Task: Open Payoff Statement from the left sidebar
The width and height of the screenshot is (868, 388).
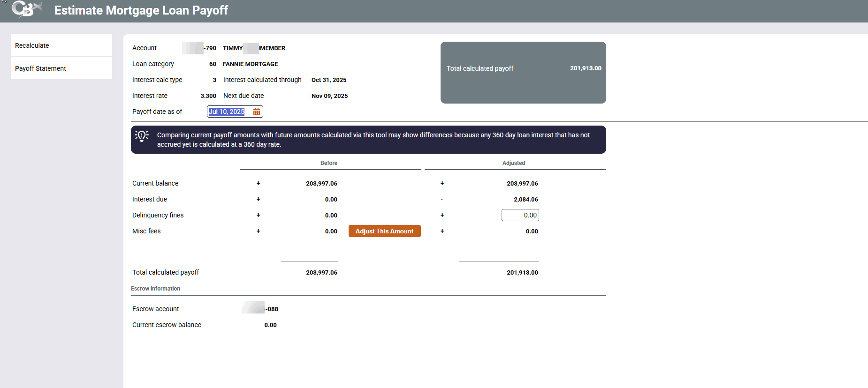Action: click(40, 68)
